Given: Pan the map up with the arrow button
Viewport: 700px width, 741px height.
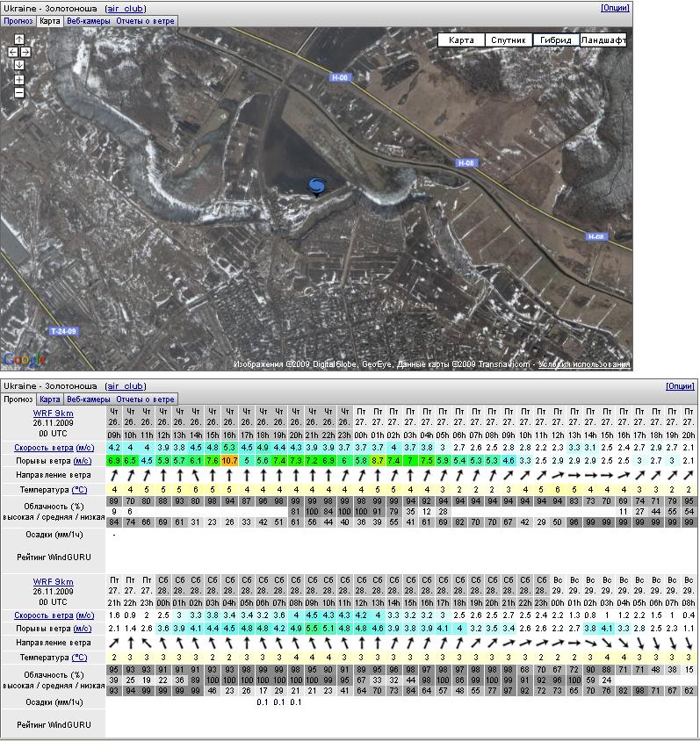Looking at the screenshot, I should 19,40.
